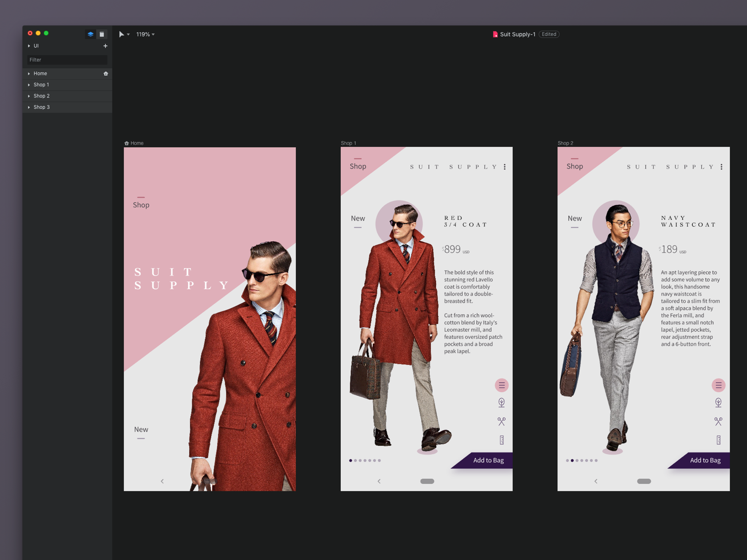Click the $899 price in Shop 1
The image size is (747, 560).
456,249
